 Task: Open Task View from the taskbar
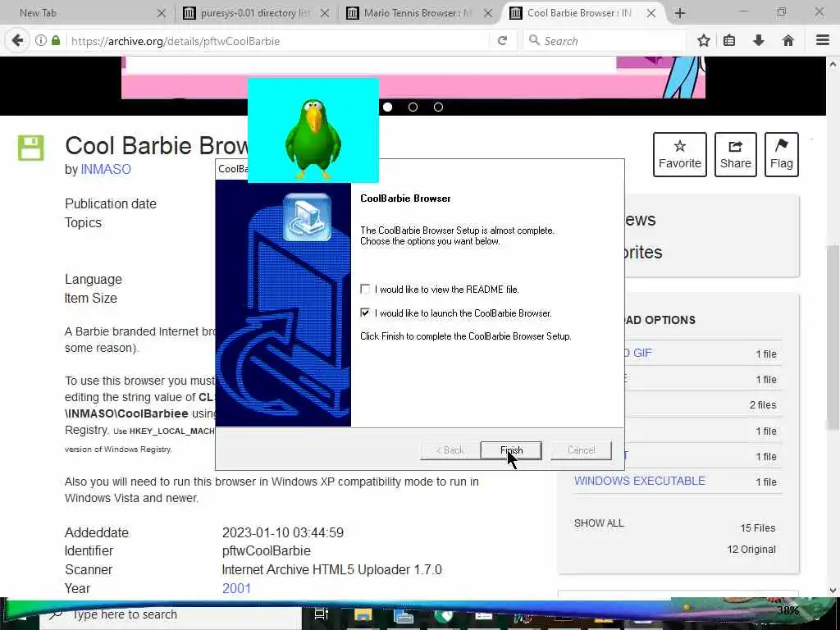coord(321,615)
